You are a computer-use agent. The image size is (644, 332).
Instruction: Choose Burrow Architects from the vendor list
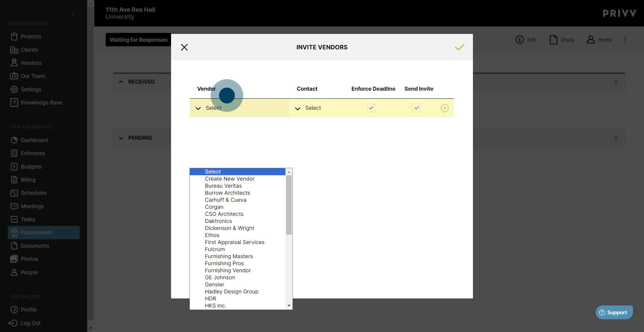pos(227,193)
